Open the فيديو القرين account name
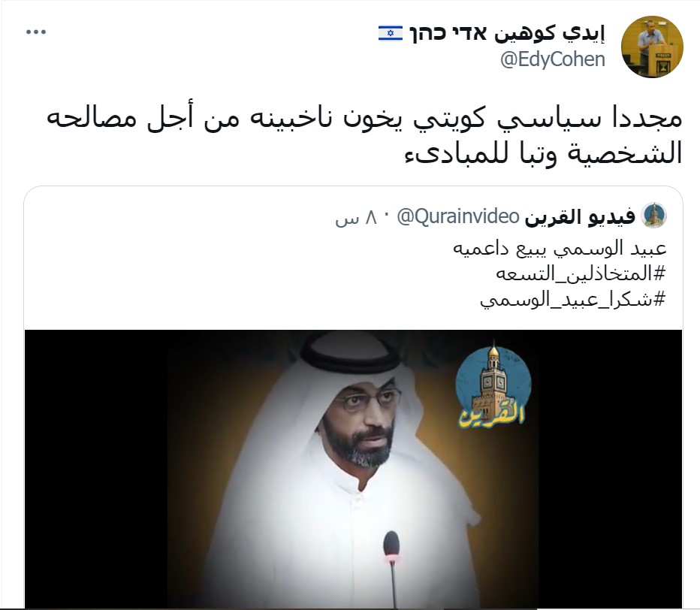Image resolution: width=700 pixels, height=610 pixels. point(580,216)
